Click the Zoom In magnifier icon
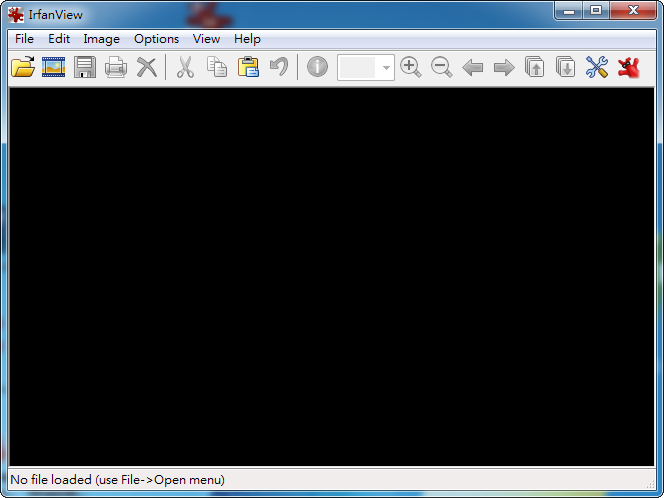This screenshot has width=664, height=498. pos(410,67)
